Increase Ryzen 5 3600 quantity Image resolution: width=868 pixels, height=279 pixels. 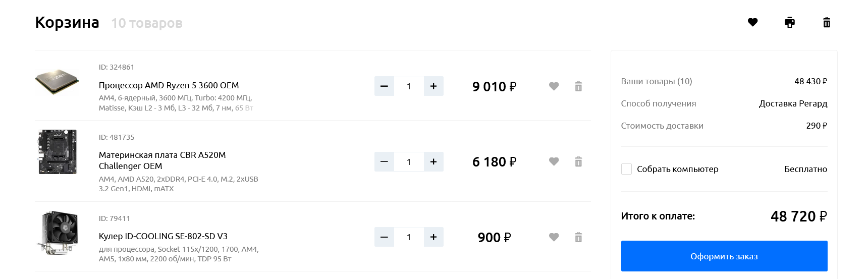click(433, 86)
